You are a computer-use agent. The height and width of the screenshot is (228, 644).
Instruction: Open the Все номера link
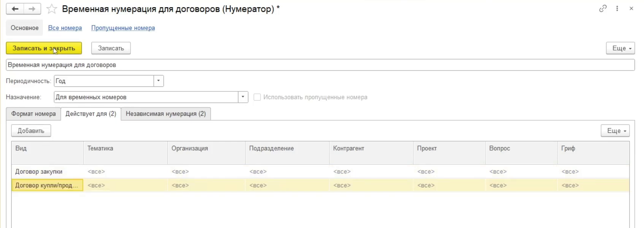[x=65, y=28]
